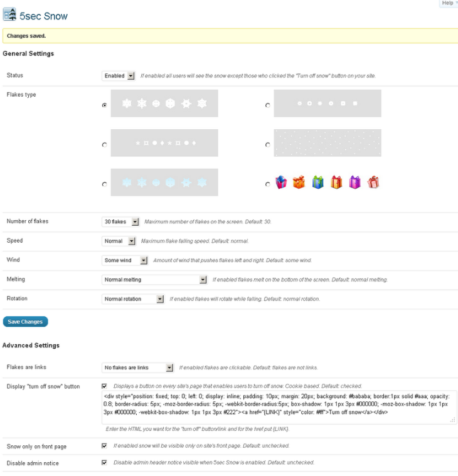This screenshot has height=476, width=458.
Task: Click the Rotation label
Action: [x=17, y=299]
